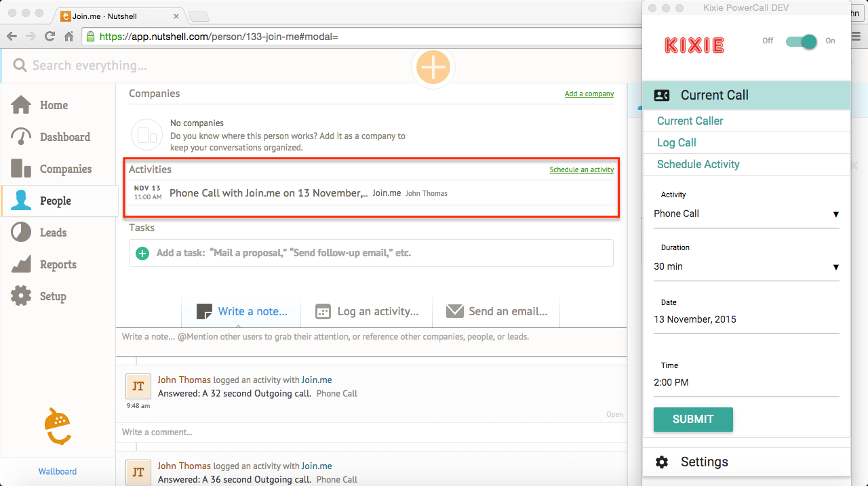Click the Kixie Current Call contact card icon

coord(662,96)
